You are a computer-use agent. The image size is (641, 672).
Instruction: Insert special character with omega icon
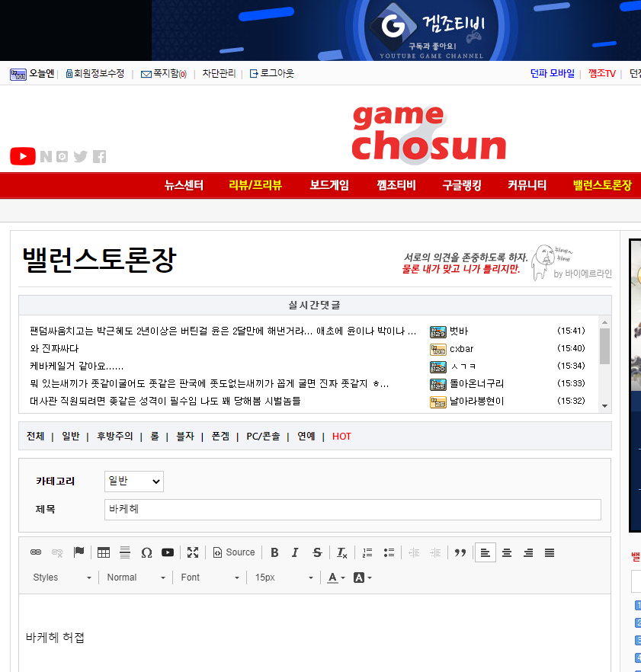click(146, 552)
